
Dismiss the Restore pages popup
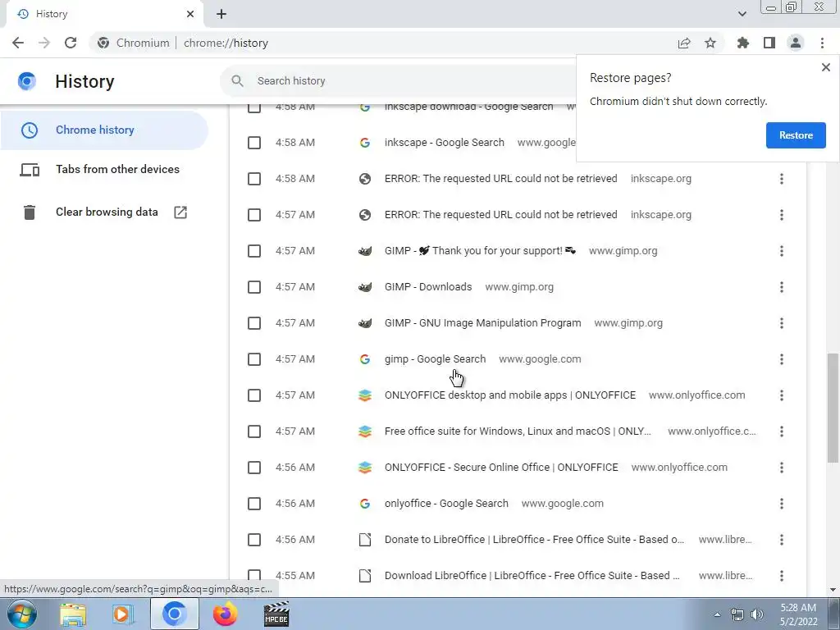click(825, 67)
